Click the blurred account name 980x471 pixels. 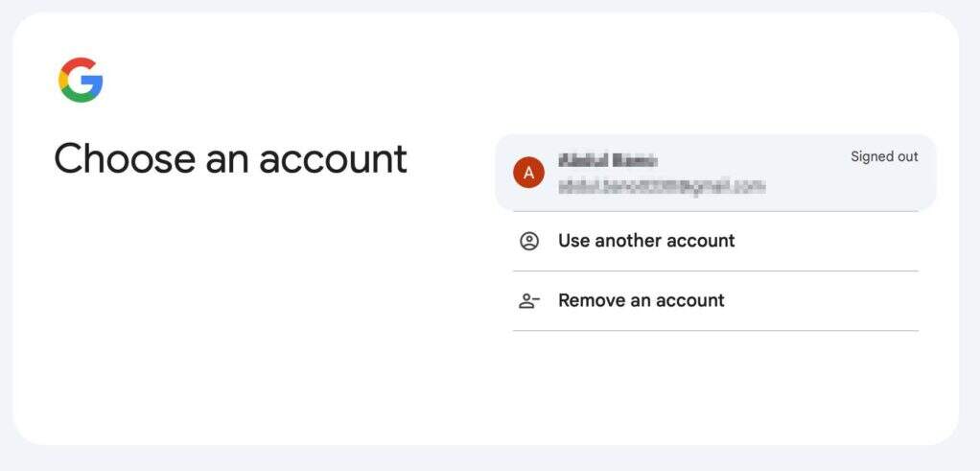(x=607, y=160)
